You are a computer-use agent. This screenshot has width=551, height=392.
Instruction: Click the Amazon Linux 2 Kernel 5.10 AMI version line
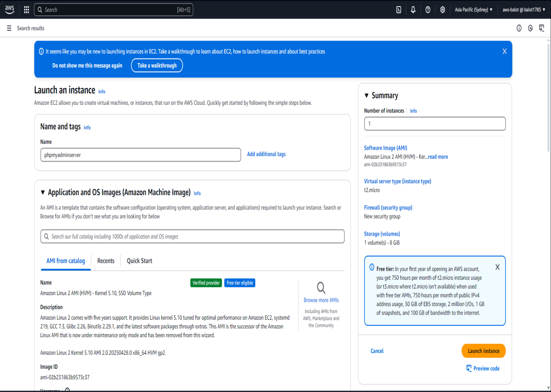103,353
